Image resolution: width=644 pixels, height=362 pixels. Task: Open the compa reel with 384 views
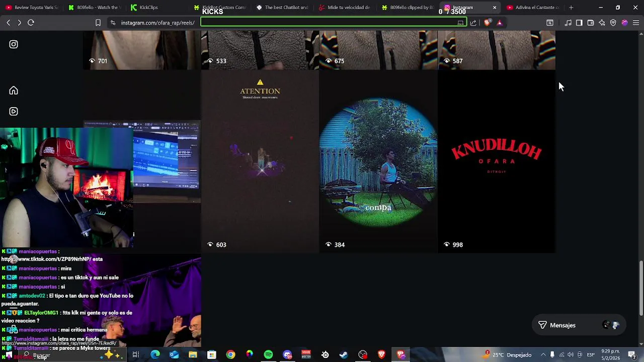pyautogui.click(x=378, y=162)
